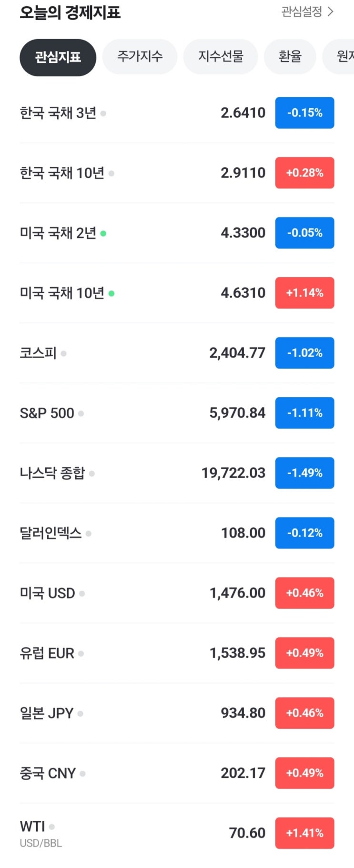Switch to the 지수선물 tab
This screenshot has width=354, height=868.
[x=221, y=57]
